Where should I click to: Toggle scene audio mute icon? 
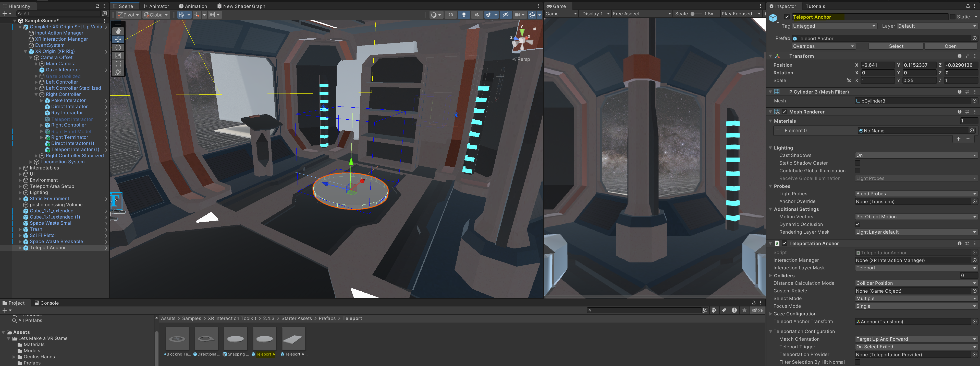pos(477,15)
